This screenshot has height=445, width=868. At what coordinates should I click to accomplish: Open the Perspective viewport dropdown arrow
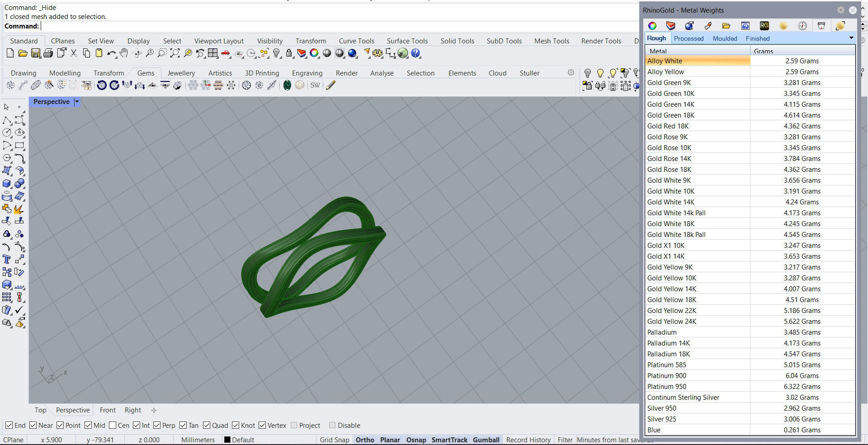[77, 102]
